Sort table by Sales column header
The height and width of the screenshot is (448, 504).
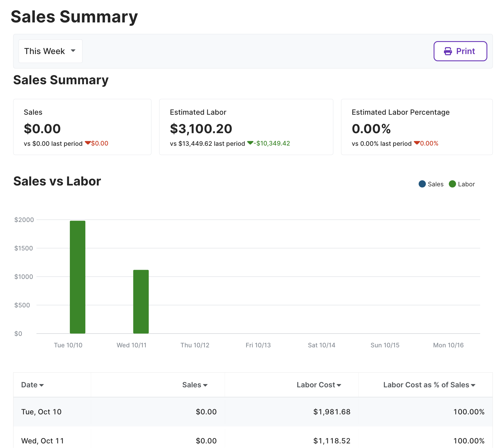[x=195, y=385]
